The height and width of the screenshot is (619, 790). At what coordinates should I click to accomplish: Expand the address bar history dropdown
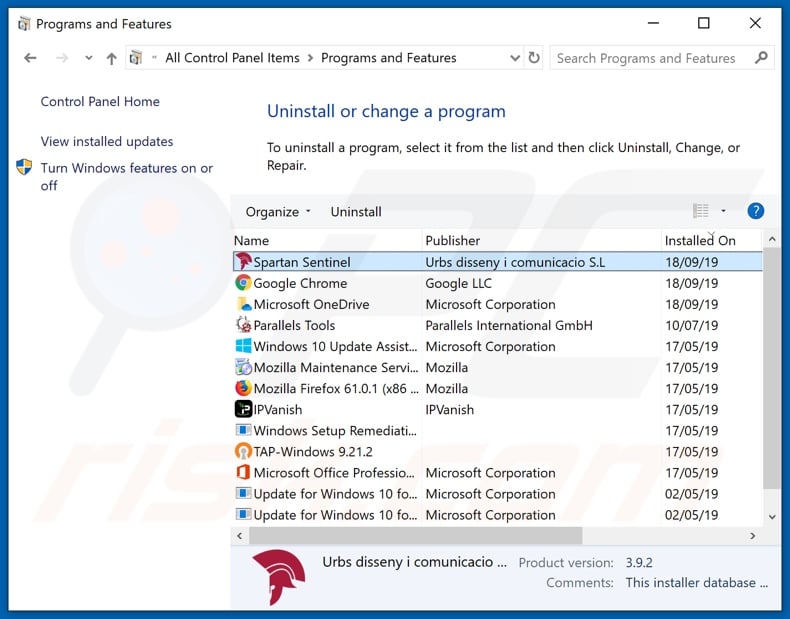(515, 58)
